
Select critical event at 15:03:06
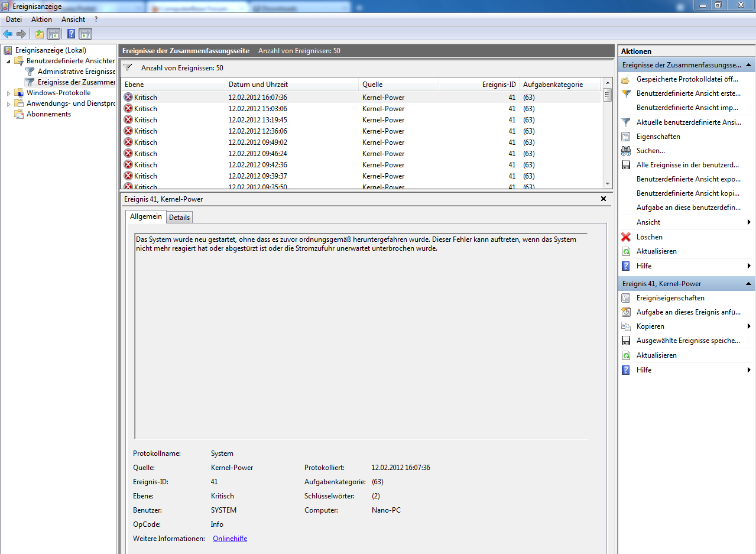[361, 109]
